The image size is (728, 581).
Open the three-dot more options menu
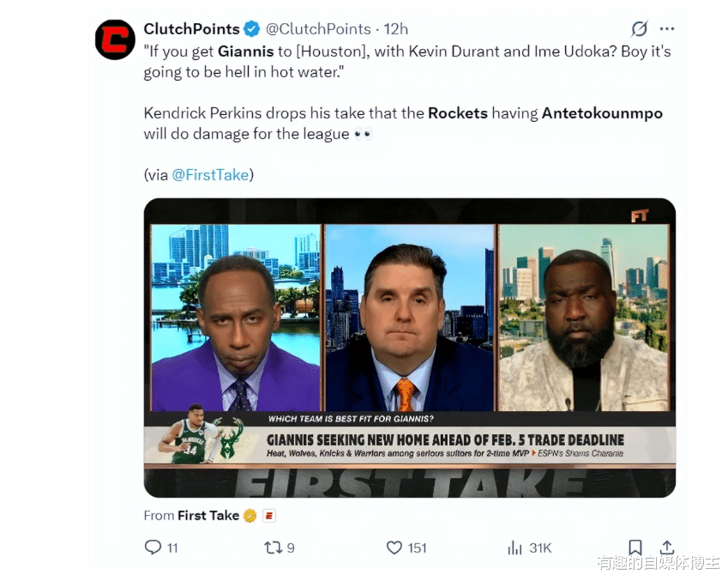tap(667, 29)
